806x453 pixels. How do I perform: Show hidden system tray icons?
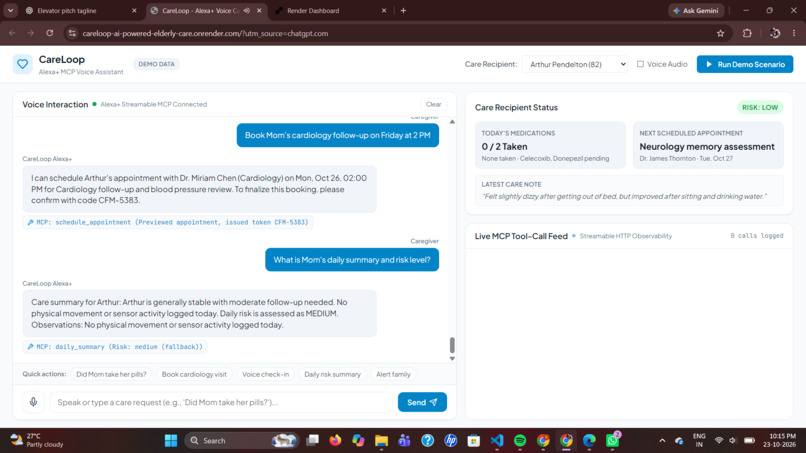click(x=662, y=441)
